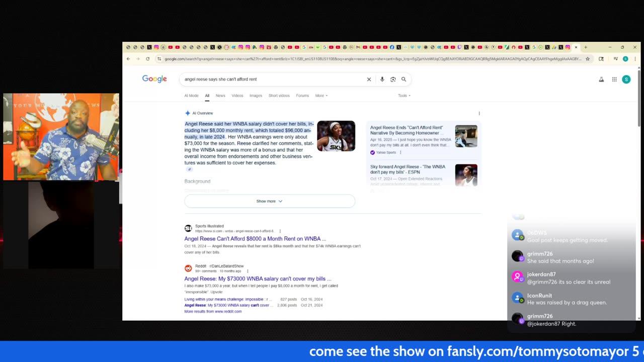Open options dots next to Yahoo Sports

[x=400, y=152]
